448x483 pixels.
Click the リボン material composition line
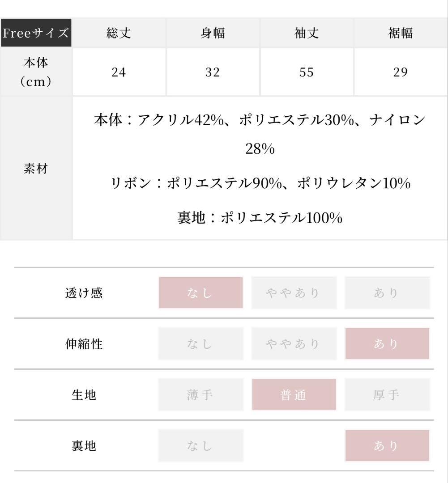pyautogui.click(x=260, y=183)
